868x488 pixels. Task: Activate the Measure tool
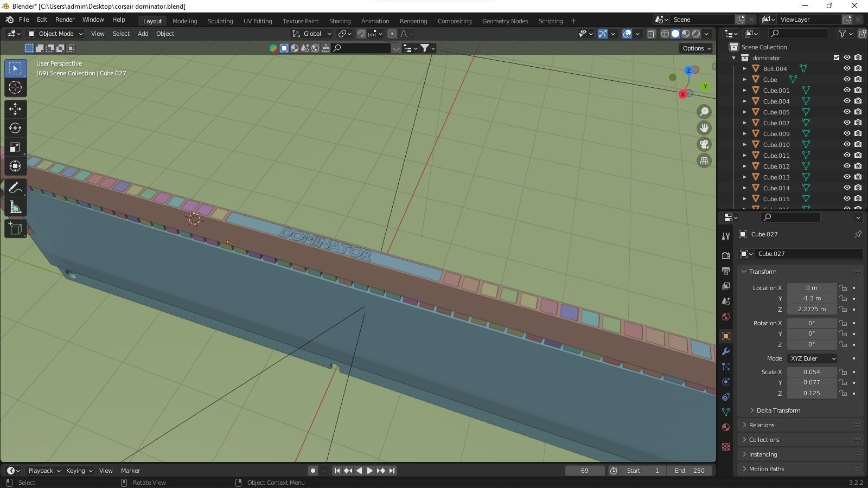coord(15,208)
